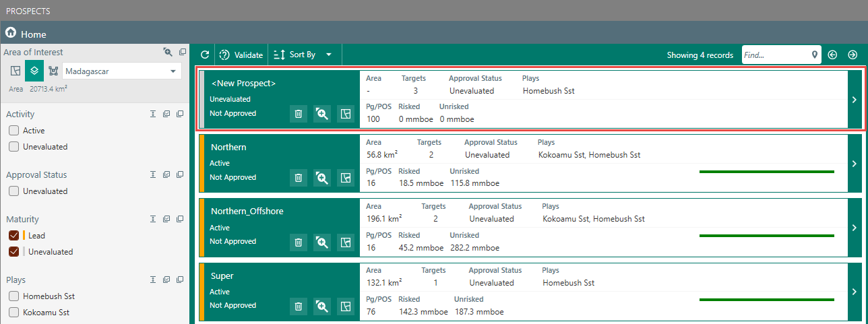Enable the Kokoamu Sst play filter
868x324 pixels.
coord(13,312)
